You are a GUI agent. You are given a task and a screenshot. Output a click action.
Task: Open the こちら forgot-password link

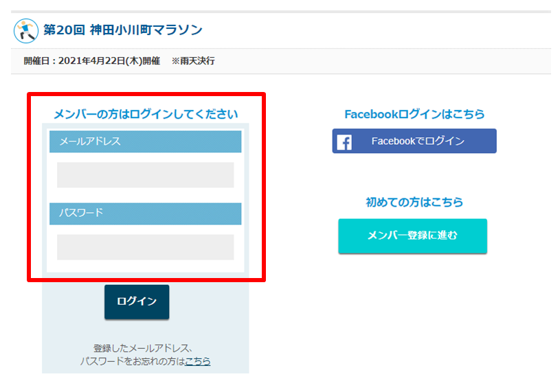(197, 361)
